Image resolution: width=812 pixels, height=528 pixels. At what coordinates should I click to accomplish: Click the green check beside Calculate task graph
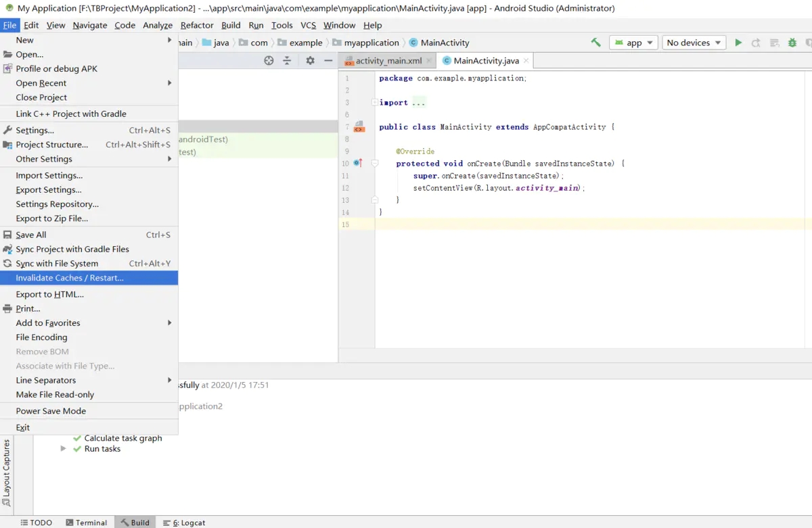tap(77, 438)
